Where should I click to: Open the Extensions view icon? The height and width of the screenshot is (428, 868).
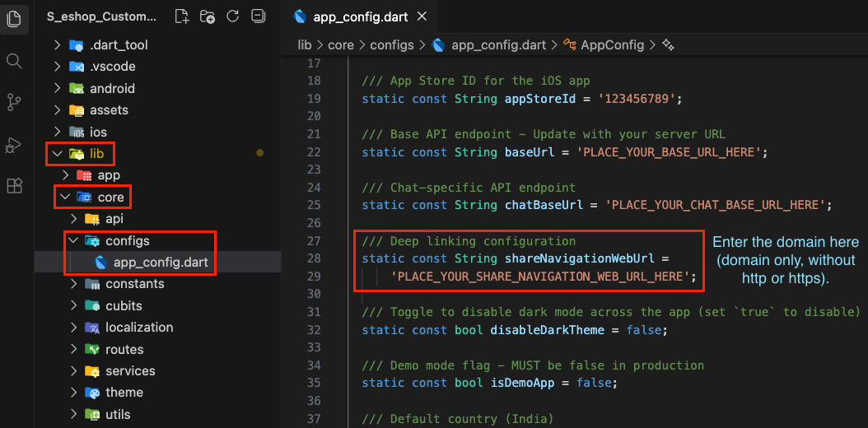(x=14, y=186)
